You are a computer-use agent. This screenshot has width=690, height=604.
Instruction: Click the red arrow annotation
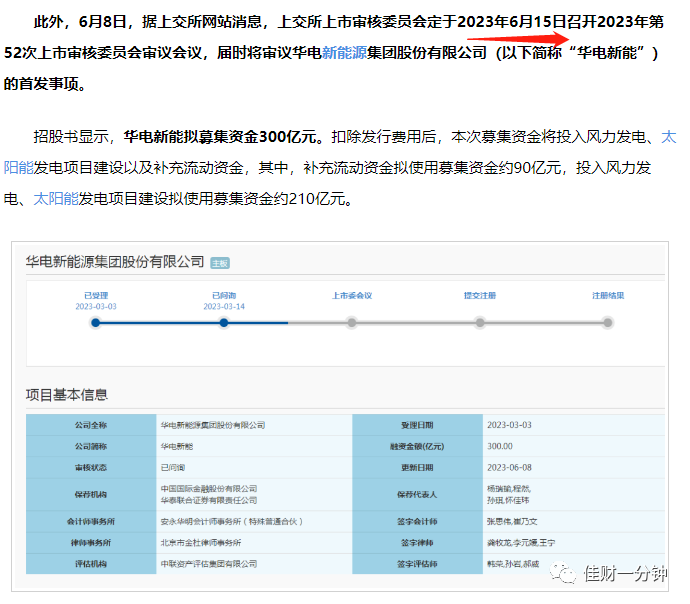pos(518,39)
